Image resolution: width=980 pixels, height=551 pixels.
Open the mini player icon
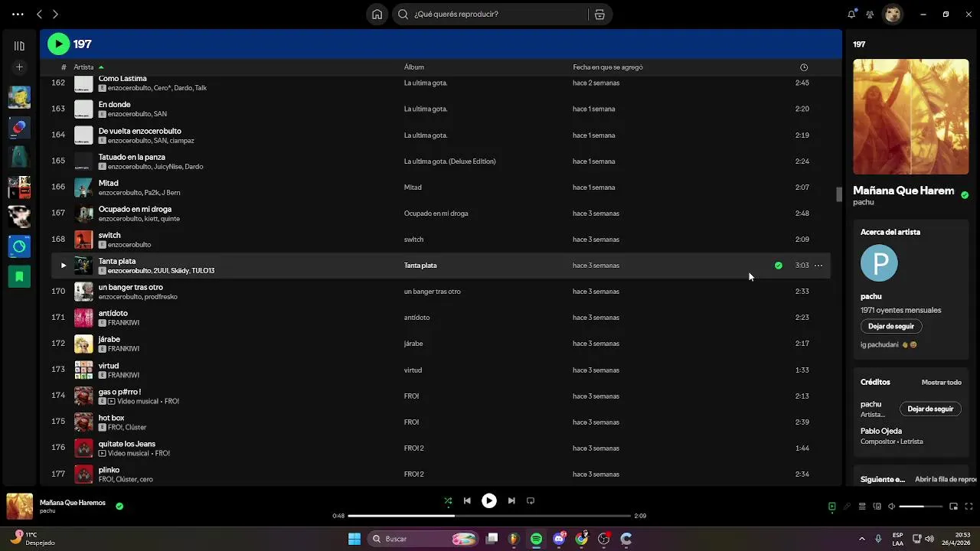[954, 506]
